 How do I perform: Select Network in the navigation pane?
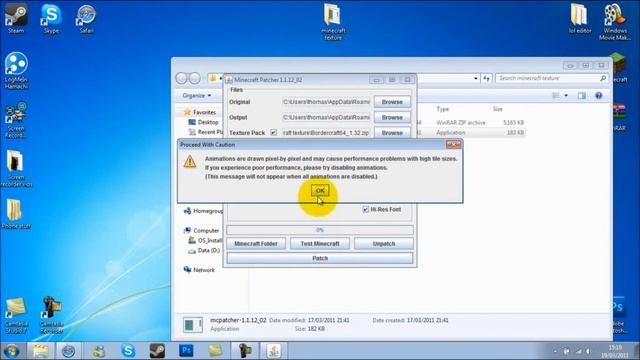(x=199, y=270)
